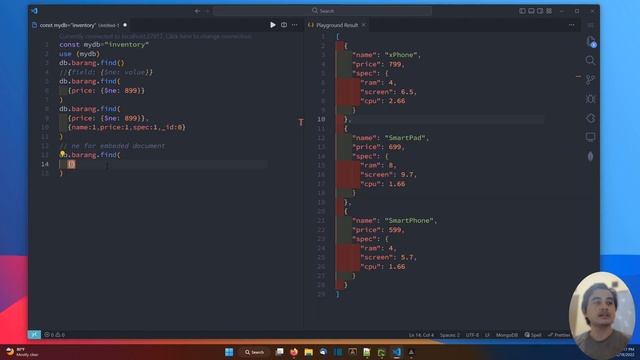Select the MongoDB language mode in the status bar

click(507, 335)
